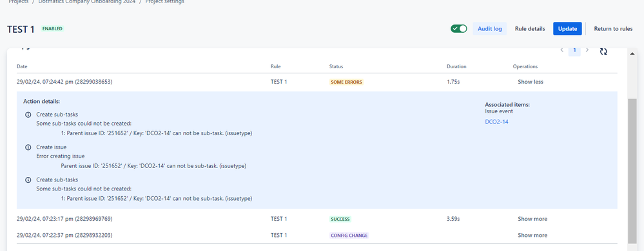Click the SUCCESS status badge
The image size is (644, 251).
tap(340, 219)
